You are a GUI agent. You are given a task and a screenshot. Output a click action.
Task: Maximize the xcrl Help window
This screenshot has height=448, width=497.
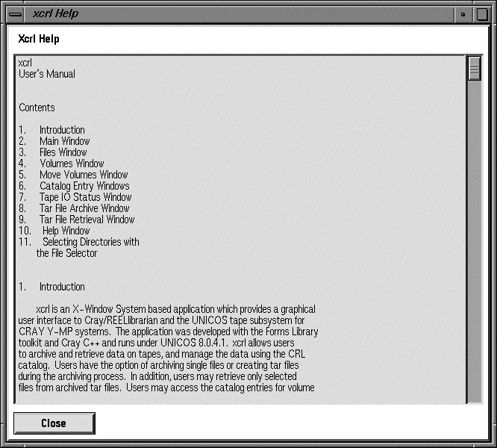click(482, 14)
